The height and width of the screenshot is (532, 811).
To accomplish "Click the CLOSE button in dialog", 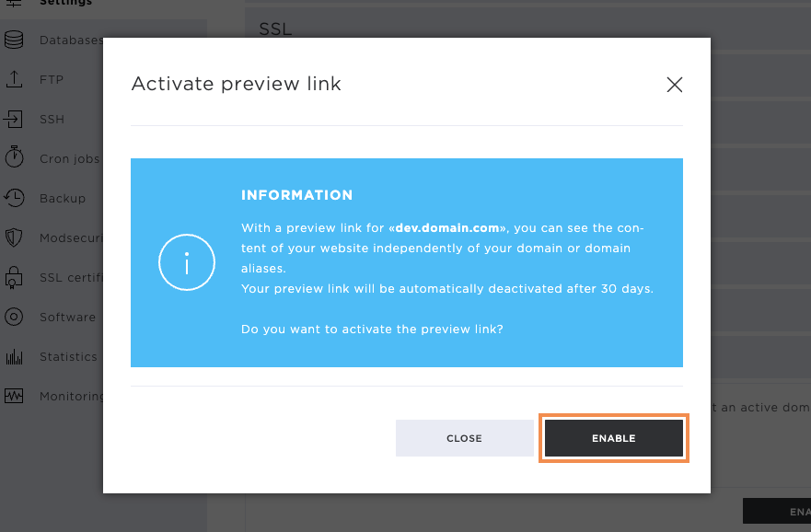I will [x=465, y=438].
